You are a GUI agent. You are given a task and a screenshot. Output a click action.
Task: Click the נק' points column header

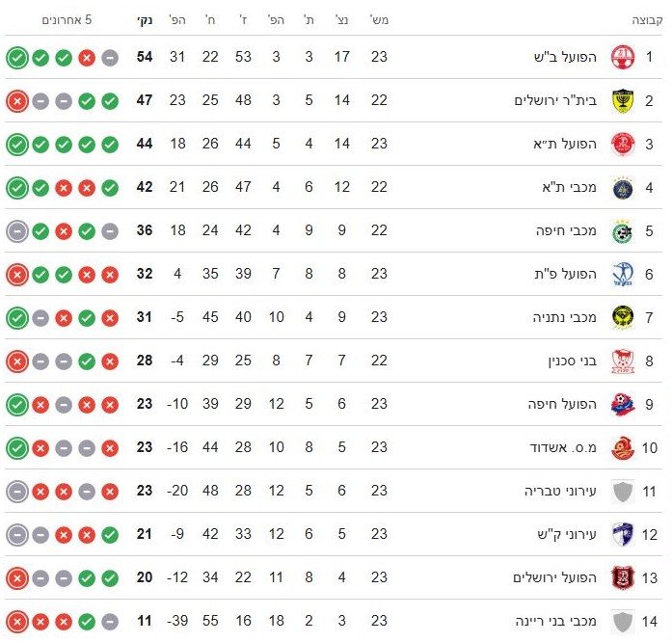tap(146, 19)
